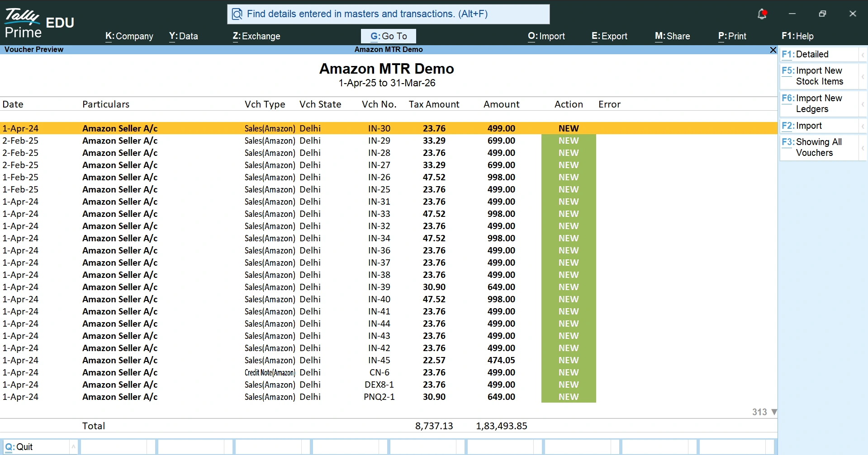
Task: Open the Z: Exchange menu
Action: pyautogui.click(x=256, y=36)
